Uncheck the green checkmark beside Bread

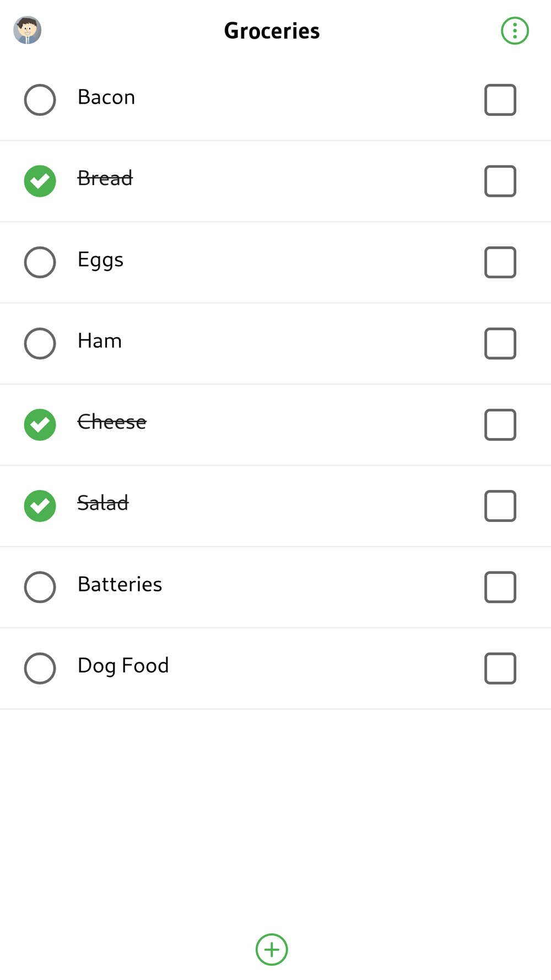tap(40, 181)
